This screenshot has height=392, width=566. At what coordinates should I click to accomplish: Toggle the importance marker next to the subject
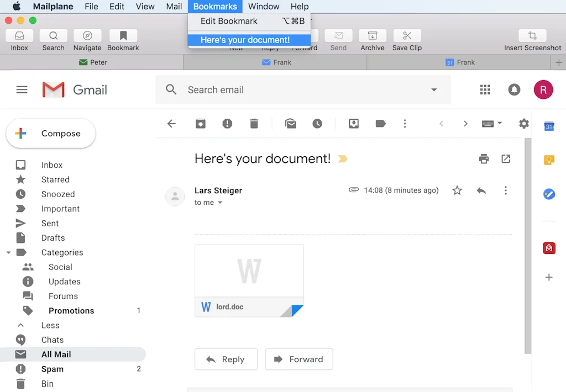[342, 158]
